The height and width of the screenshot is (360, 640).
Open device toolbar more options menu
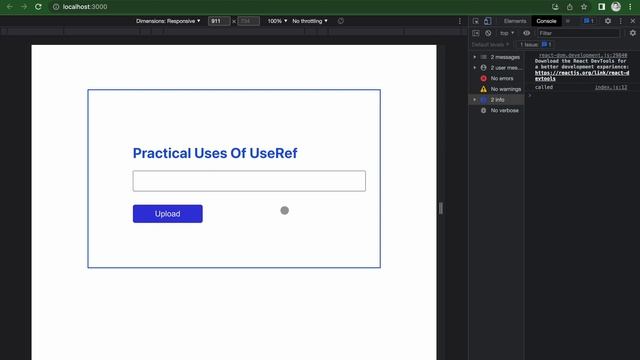pyautogui.click(x=460, y=21)
